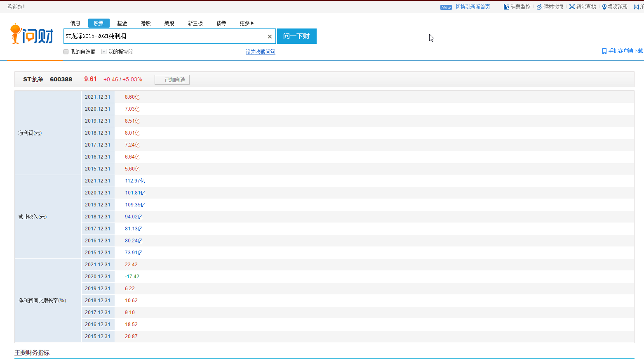The image size is (644, 360).
Task: Open 智能查找 smart search icon
Action: [572, 7]
